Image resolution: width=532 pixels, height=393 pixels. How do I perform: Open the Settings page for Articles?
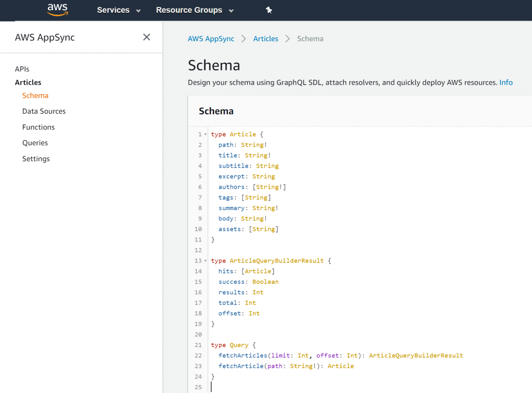tap(36, 159)
